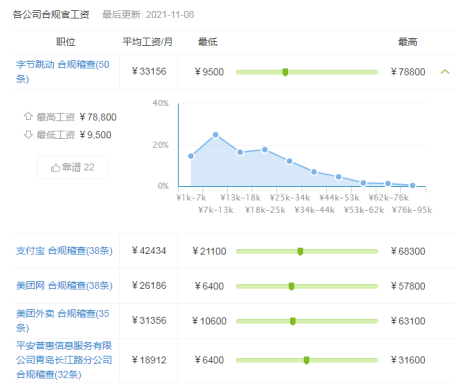
Task: Click the 平均工资/月 column header
Action: tap(147, 42)
